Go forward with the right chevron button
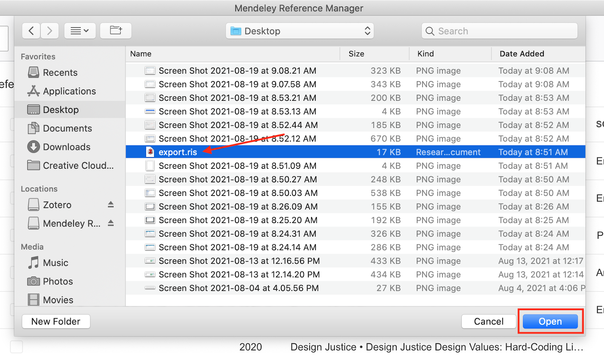 point(49,31)
